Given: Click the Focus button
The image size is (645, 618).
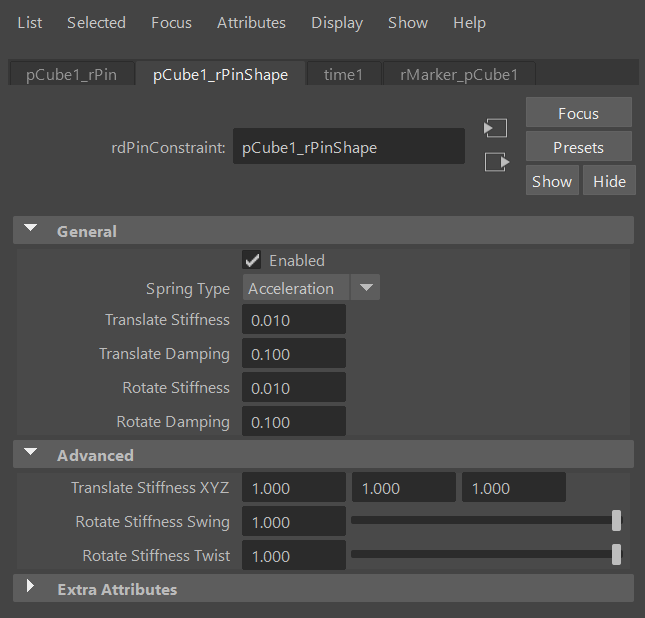Looking at the screenshot, I should (x=578, y=113).
